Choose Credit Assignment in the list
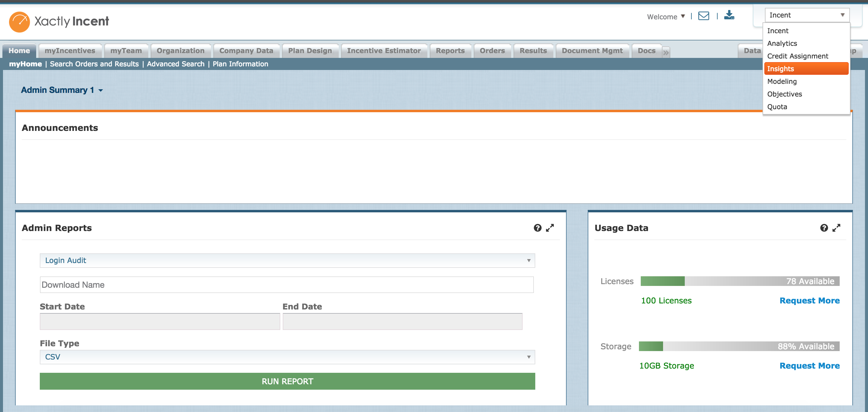Screen dimensions: 868x412 coord(806,56)
